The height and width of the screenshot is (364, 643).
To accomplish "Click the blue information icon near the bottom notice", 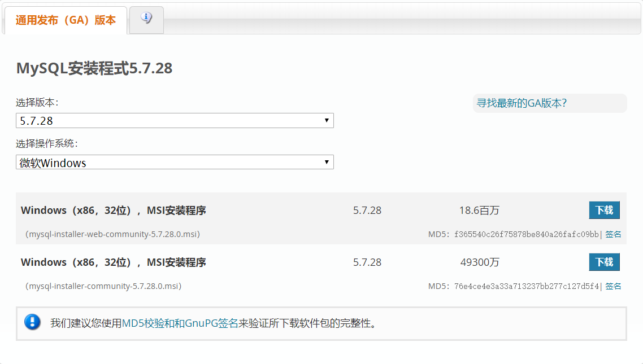I will coord(32,322).
